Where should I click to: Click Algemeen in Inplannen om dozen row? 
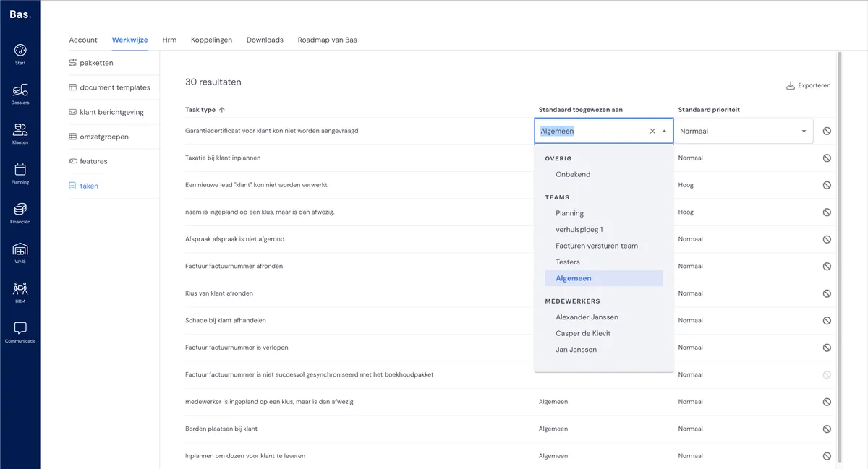coord(553,456)
